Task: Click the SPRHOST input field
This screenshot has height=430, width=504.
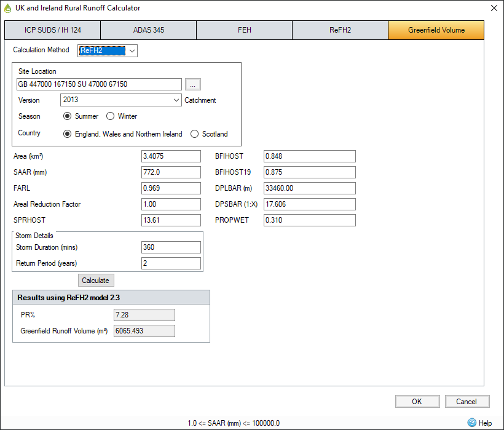Action: (x=171, y=220)
